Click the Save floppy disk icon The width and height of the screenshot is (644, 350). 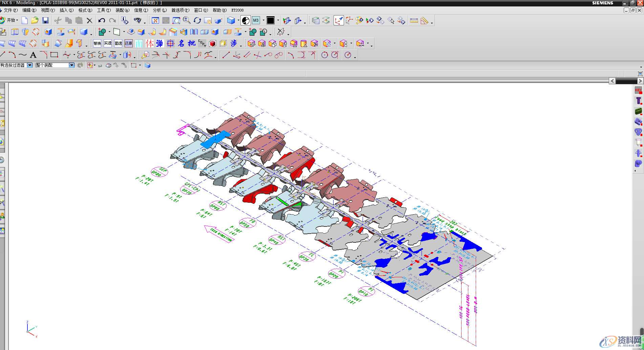45,21
